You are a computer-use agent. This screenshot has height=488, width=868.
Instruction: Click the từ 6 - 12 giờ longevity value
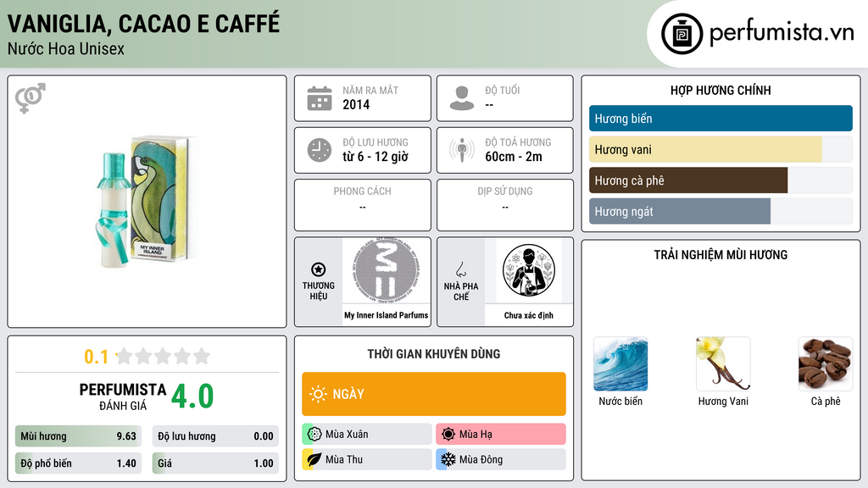(x=375, y=157)
